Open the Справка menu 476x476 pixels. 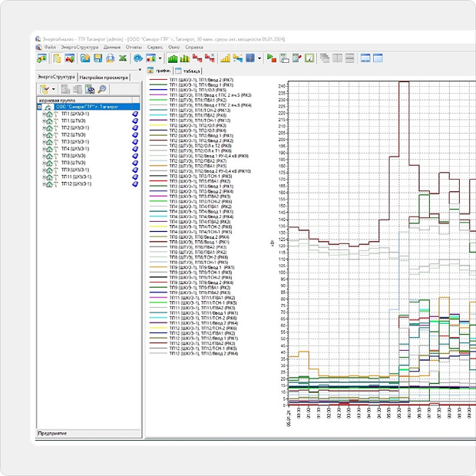pyautogui.click(x=194, y=48)
